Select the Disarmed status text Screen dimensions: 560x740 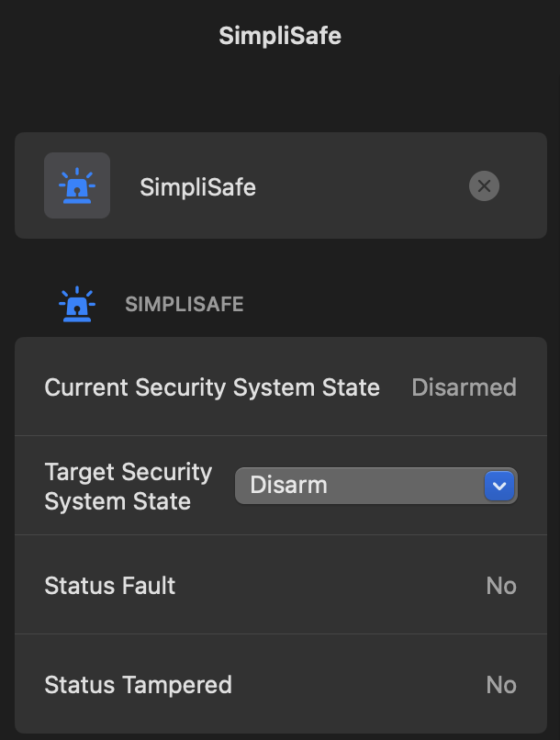click(464, 387)
